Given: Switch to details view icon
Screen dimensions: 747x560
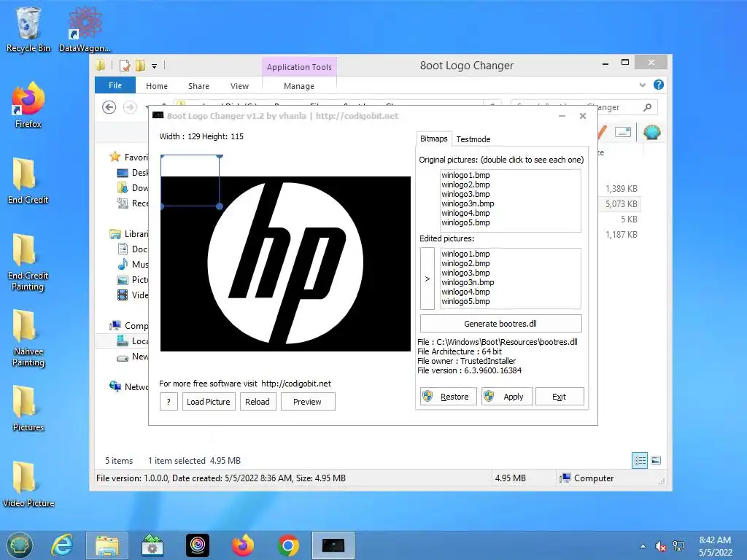Looking at the screenshot, I should coord(639,460).
